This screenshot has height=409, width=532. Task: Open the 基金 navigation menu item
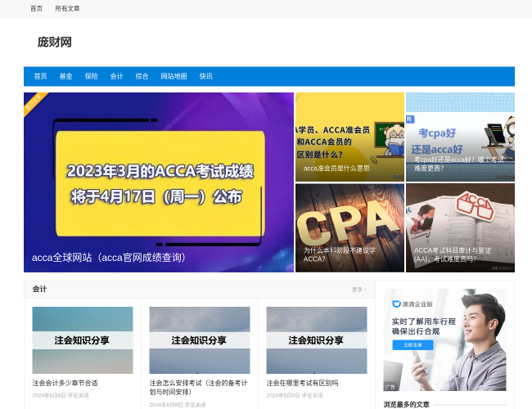(65, 76)
